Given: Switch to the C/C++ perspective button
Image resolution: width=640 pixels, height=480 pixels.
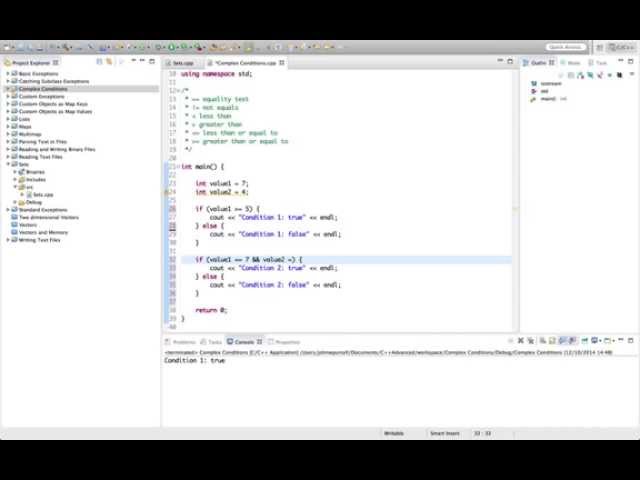Looking at the screenshot, I should click(621, 48).
